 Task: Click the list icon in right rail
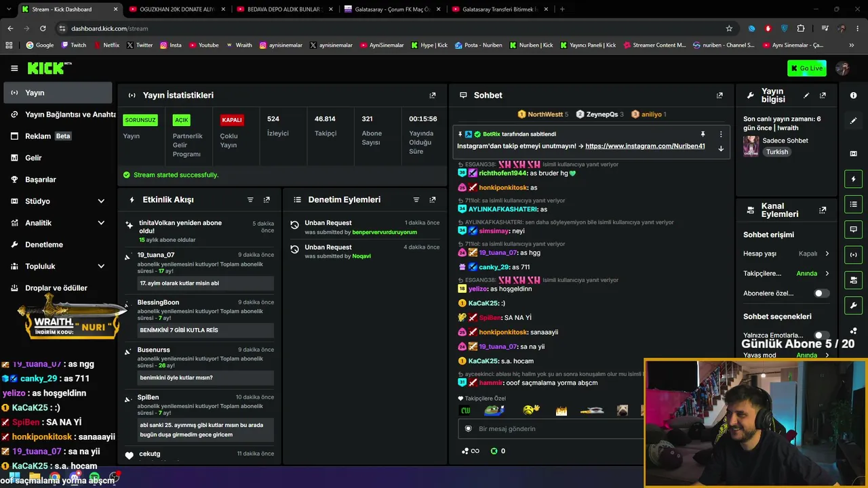pos(853,204)
